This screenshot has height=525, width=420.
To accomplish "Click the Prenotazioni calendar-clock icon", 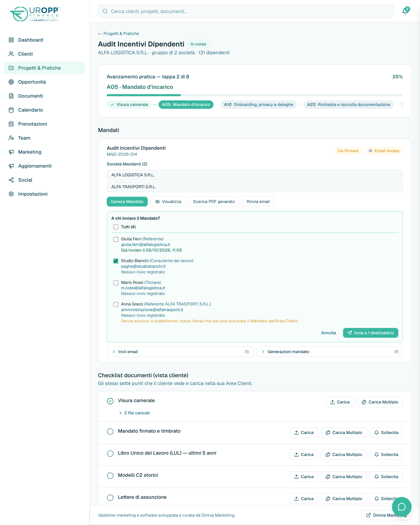I will [x=11, y=124].
